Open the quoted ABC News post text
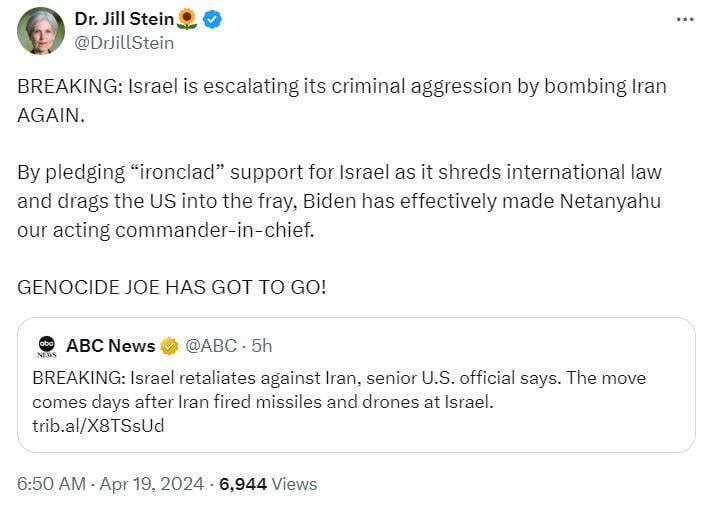Image resolution: width=713 pixels, height=508 pixels. [339, 390]
